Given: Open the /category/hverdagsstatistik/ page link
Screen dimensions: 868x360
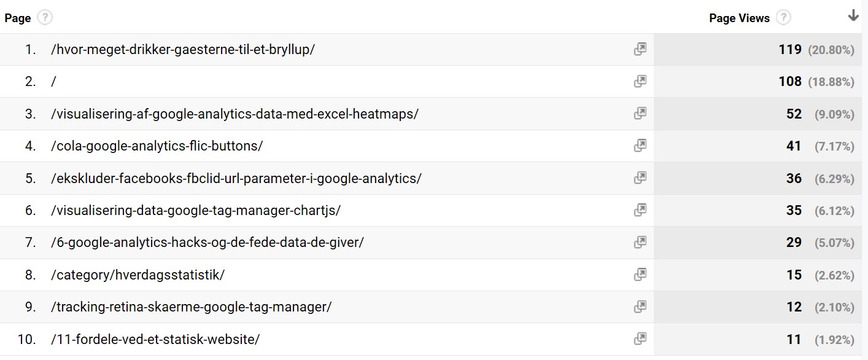Looking at the screenshot, I should pyautogui.click(x=138, y=275).
